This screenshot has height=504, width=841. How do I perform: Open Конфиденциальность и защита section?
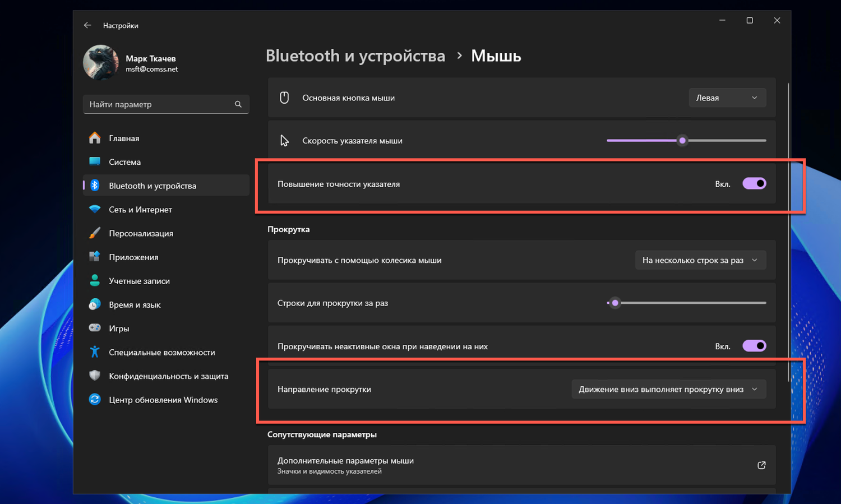pyautogui.click(x=166, y=376)
